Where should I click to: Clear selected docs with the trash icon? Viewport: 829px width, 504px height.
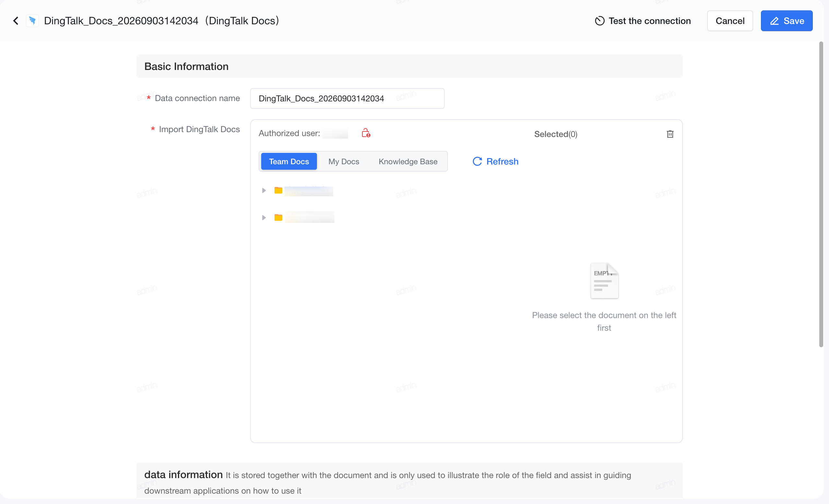click(x=670, y=134)
